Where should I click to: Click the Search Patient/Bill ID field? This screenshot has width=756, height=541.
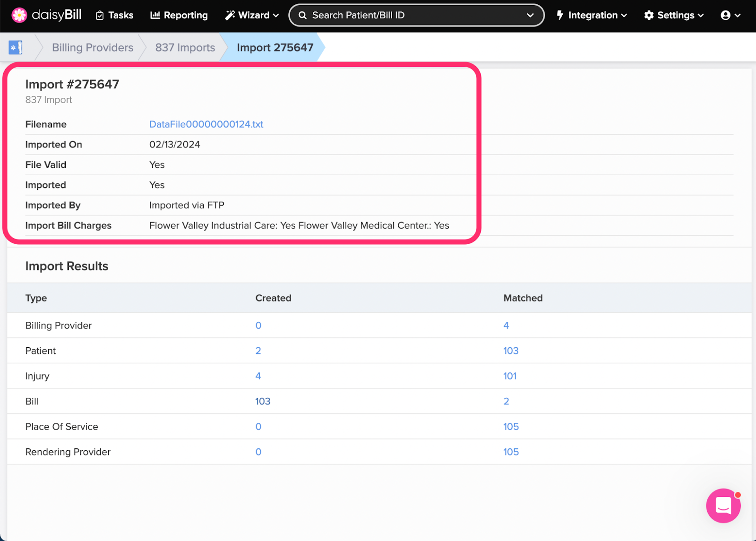416,15
